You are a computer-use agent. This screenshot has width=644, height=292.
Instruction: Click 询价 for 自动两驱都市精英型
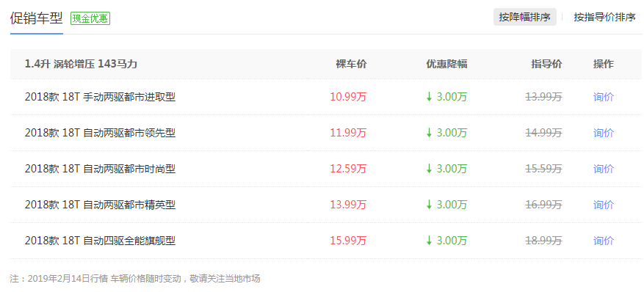click(x=604, y=205)
